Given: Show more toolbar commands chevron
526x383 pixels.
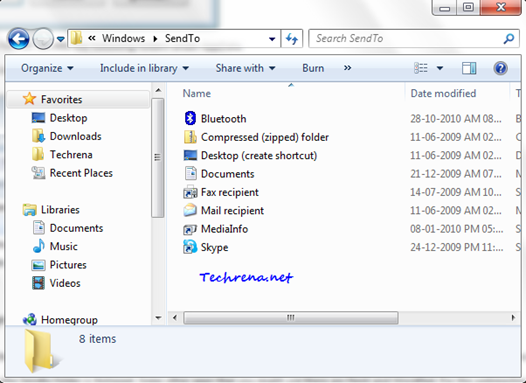Looking at the screenshot, I should click(x=348, y=68).
